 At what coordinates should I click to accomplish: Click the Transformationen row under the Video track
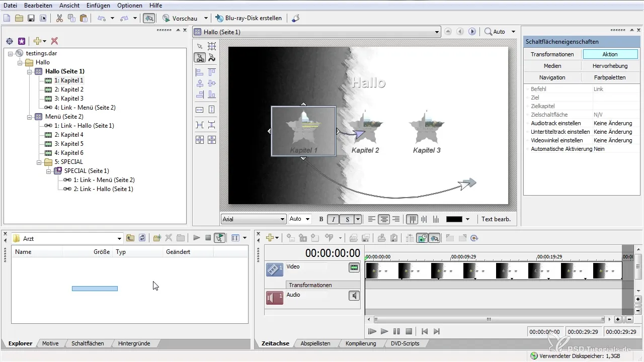pos(323,285)
